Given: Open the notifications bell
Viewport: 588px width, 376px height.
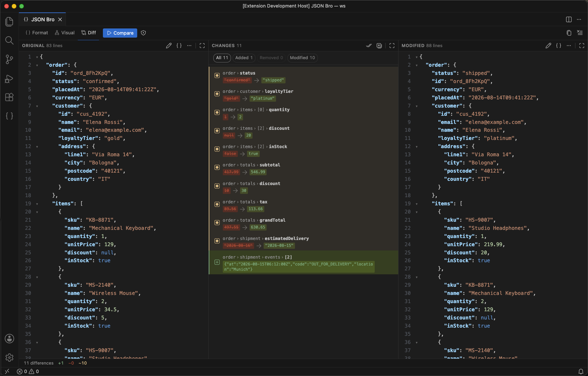Looking at the screenshot, I should (581, 371).
